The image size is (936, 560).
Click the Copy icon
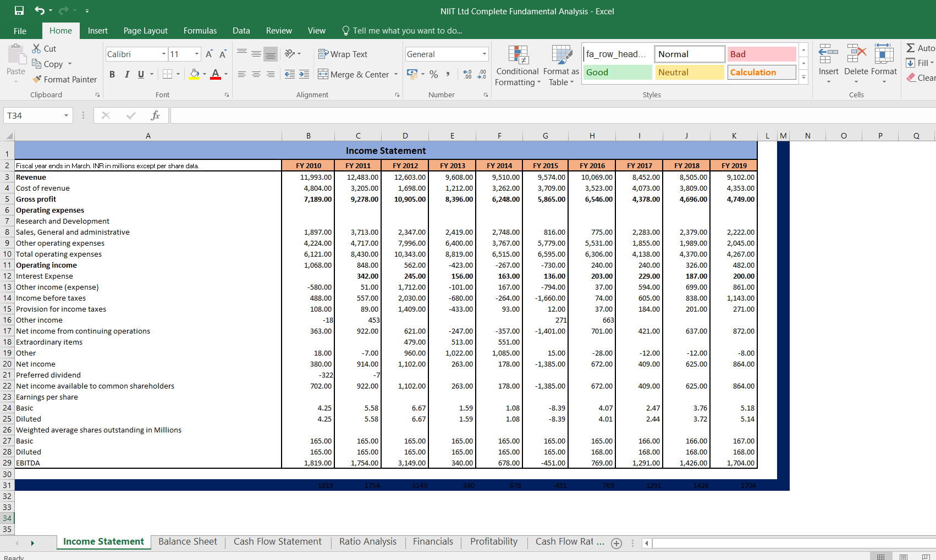click(36, 64)
